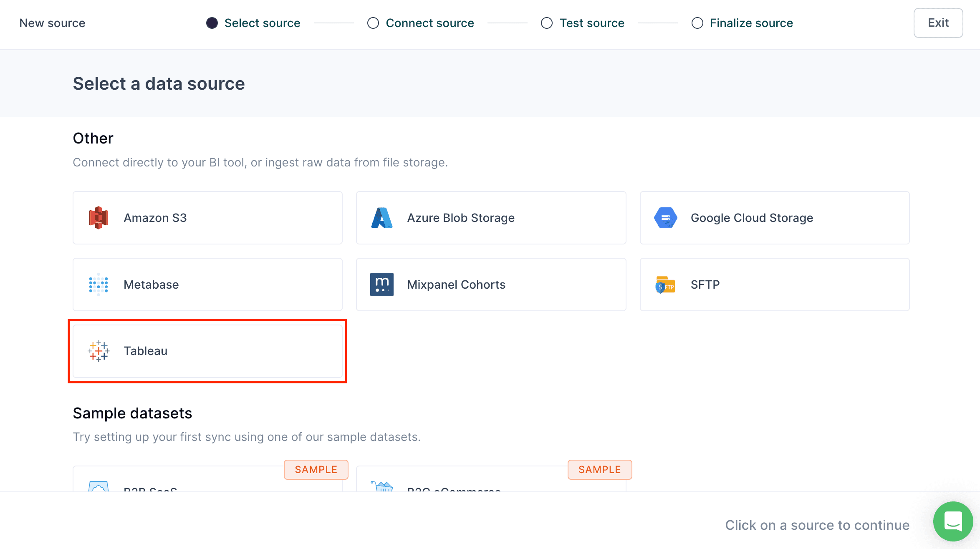Click the Azure Blob Storage logo
The height and width of the screenshot is (549, 980).
click(x=382, y=218)
